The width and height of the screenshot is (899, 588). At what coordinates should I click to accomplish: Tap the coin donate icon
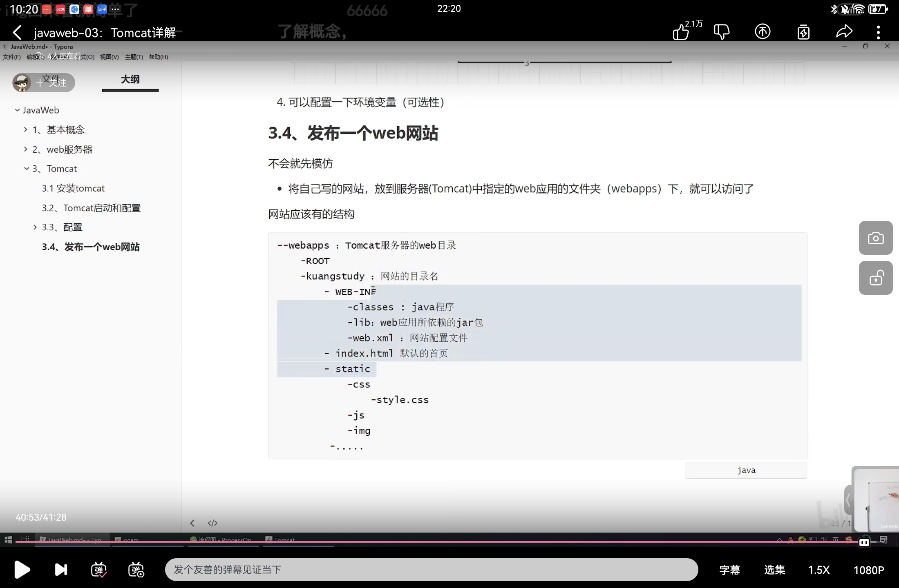coord(763,32)
